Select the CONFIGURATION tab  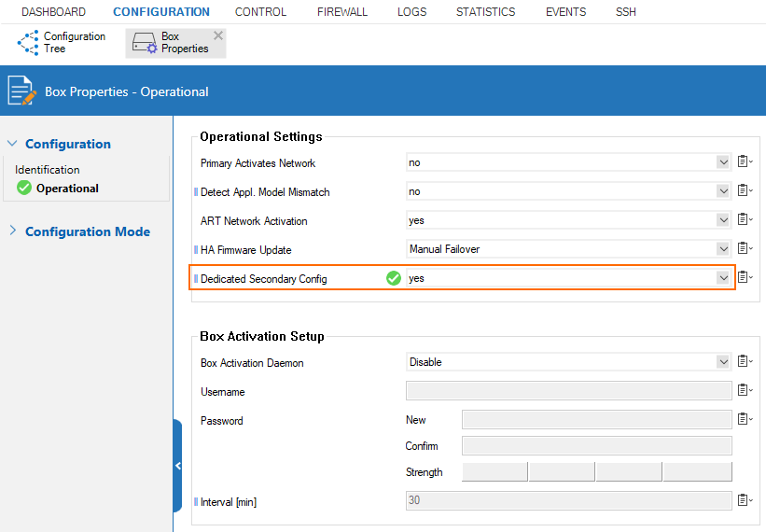coord(161,12)
